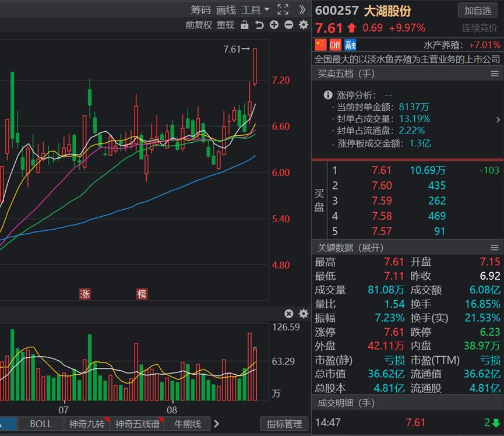
Task: Select the 神奇九转 indicator tab
Action: 87,424
